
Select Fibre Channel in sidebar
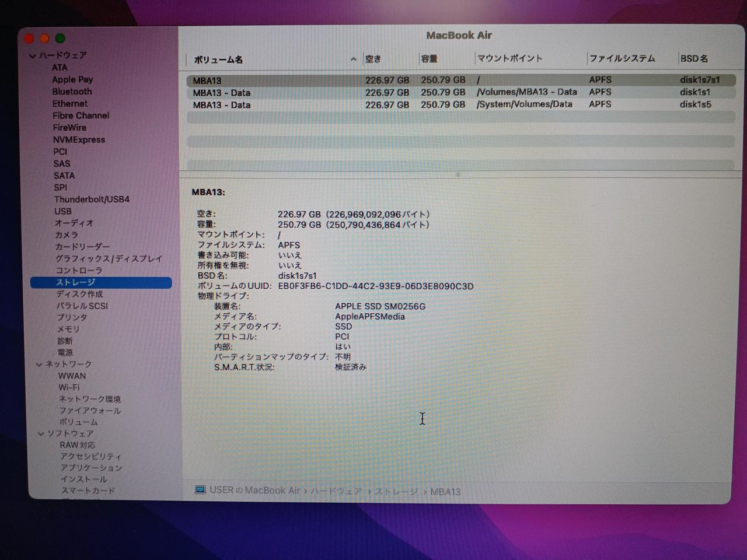tap(81, 116)
